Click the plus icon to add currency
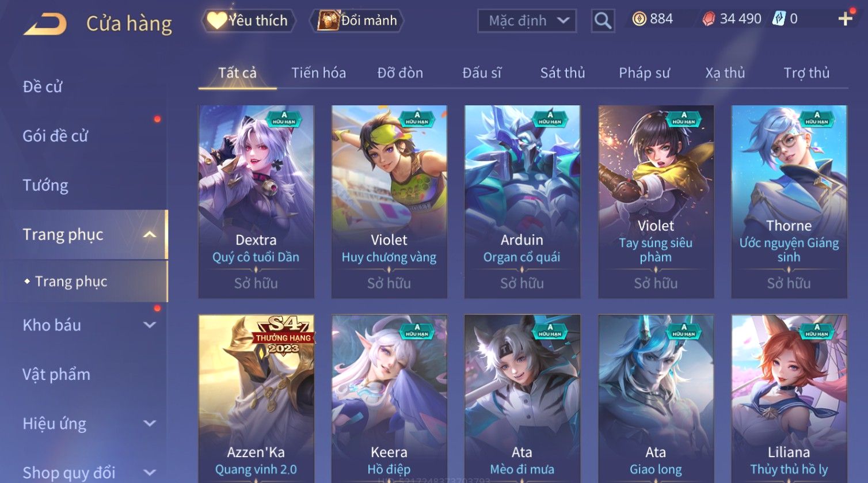This screenshot has width=868, height=483. pos(845,19)
